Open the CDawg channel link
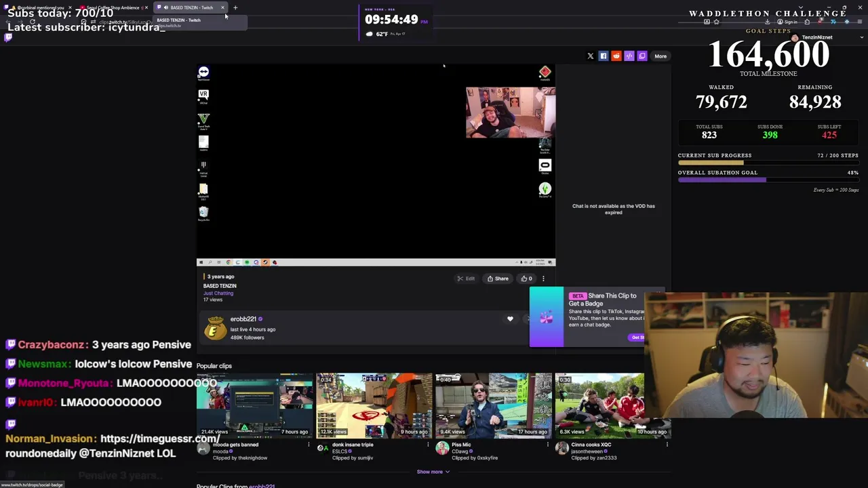 point(460,451)
